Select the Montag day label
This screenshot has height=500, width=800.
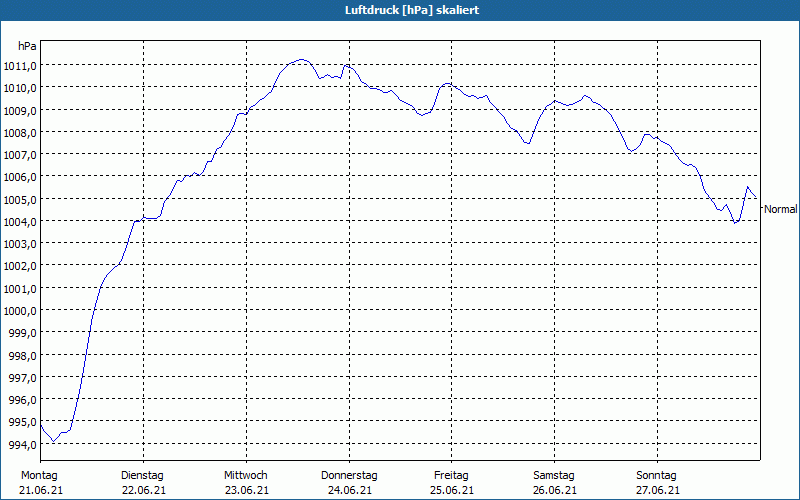coord(39,476)
